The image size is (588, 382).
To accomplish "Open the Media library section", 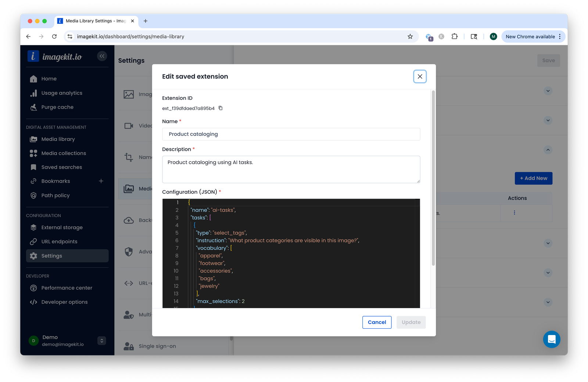I will point(58,139).
